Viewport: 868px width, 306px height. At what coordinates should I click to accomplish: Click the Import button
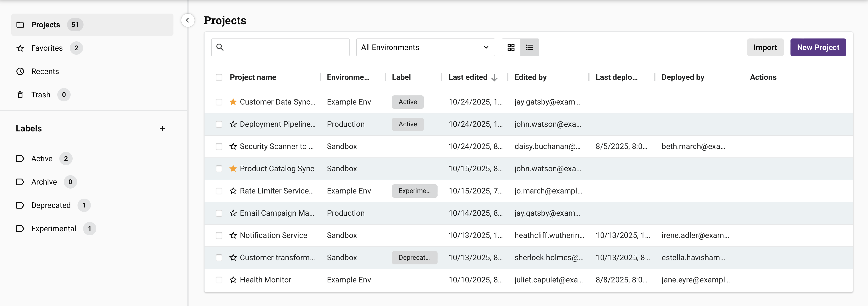[x=764, y=48]
